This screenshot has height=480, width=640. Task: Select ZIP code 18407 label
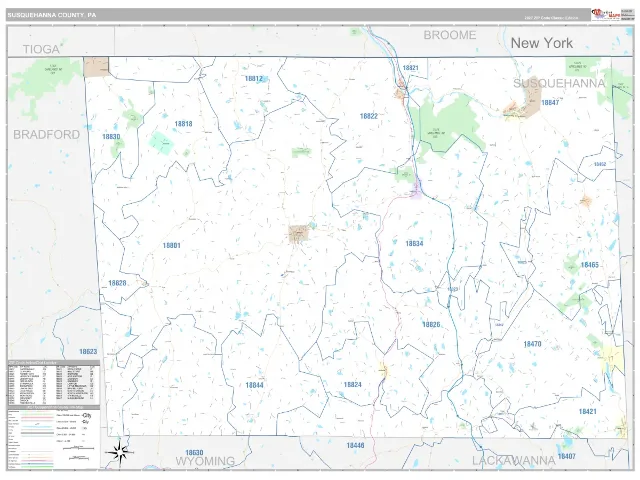coord(567,456)
